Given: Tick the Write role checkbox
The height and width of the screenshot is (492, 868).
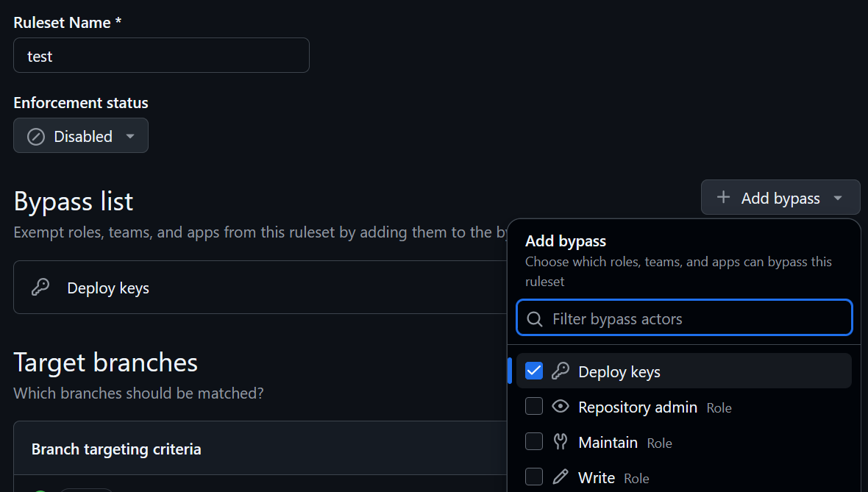Looking at the screenshot, I should coord(534,477).
